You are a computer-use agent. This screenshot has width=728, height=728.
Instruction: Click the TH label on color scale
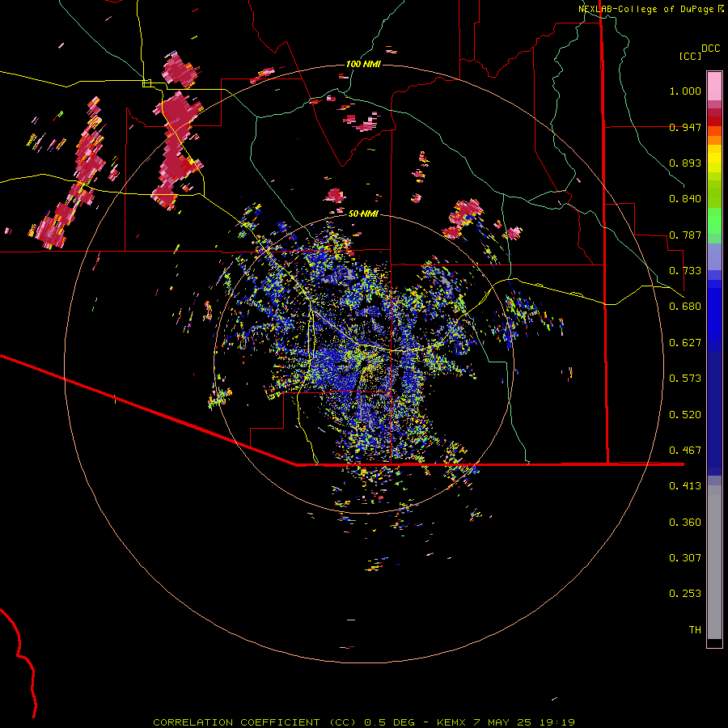point(695,630)
